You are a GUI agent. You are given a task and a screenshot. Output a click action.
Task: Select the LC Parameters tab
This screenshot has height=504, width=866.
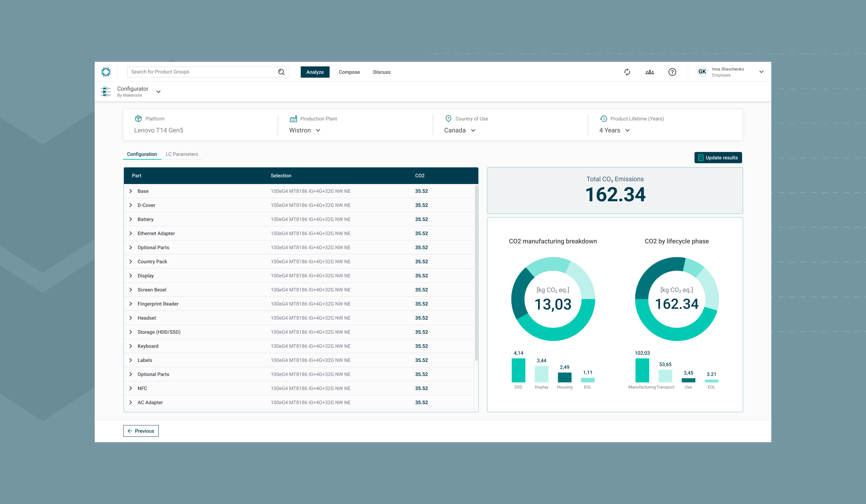[x=182, y=154]
